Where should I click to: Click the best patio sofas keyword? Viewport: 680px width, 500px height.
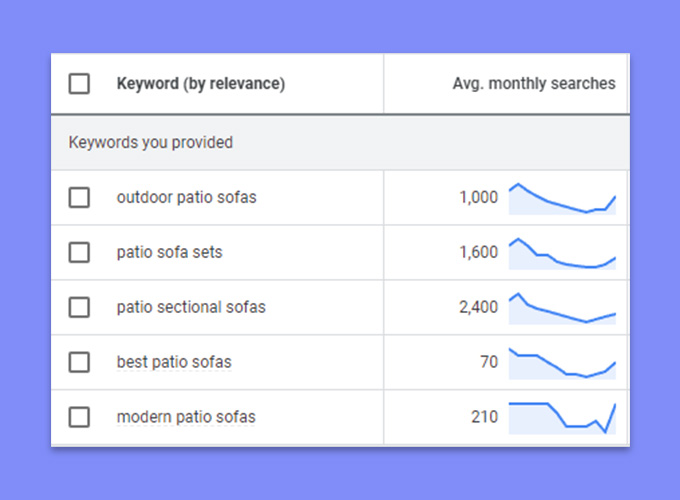tap(174, 362)
